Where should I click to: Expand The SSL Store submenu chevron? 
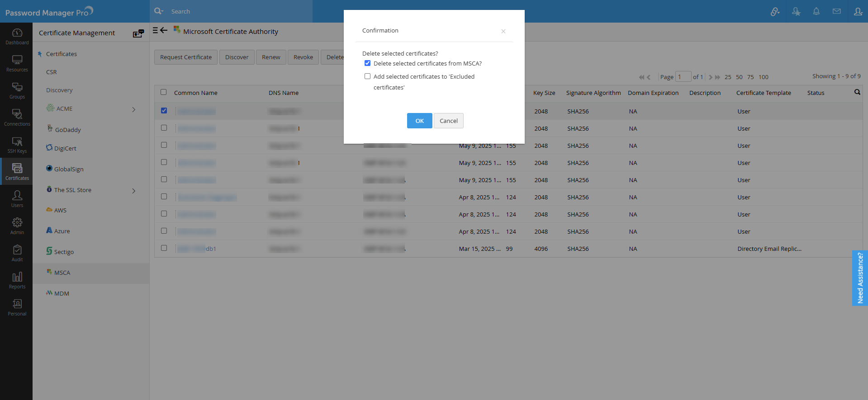134,191
